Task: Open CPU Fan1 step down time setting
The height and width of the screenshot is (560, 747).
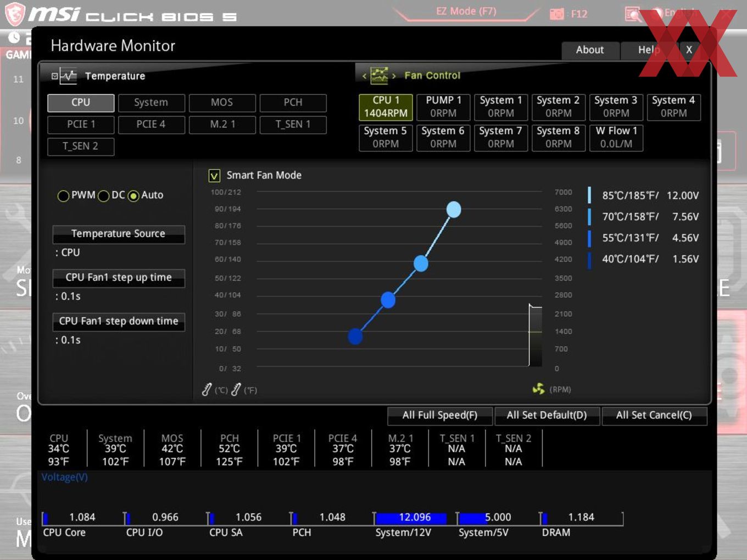Action: (x=119, y=322)
